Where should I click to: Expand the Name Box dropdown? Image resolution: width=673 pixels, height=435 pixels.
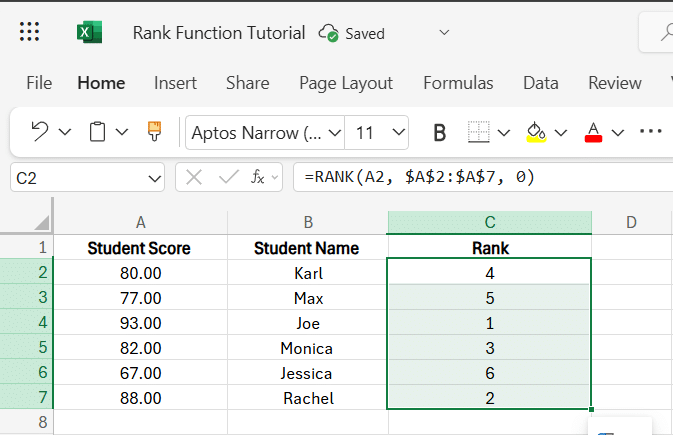[x=155, y=178]
